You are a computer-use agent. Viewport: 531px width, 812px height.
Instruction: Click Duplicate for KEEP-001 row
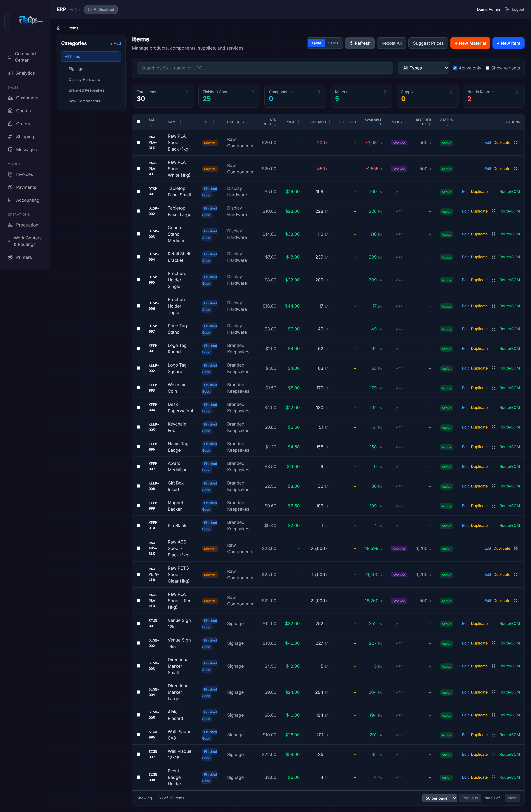(x=479, y=348)
